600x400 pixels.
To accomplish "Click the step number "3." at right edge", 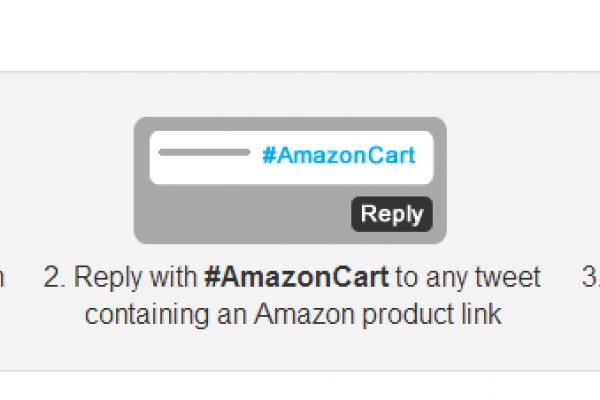I will pyautogui.click(x=590, y=277).
